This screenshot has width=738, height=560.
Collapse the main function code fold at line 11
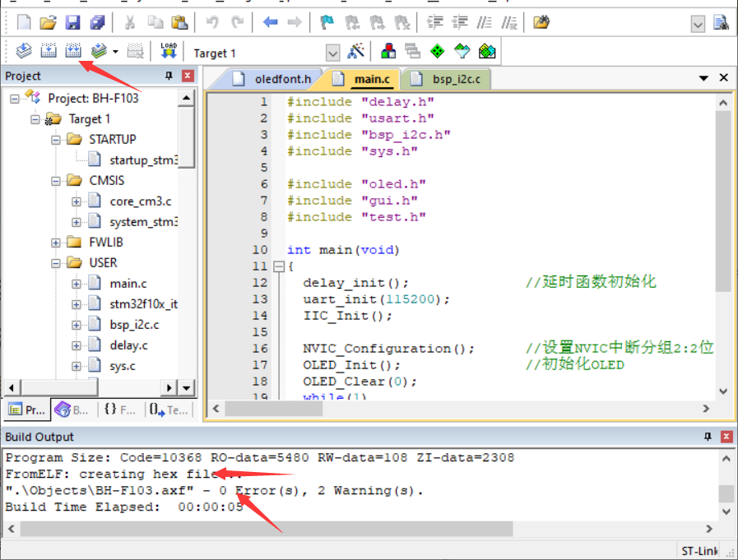pyautogui.click(x=279, y=266)
